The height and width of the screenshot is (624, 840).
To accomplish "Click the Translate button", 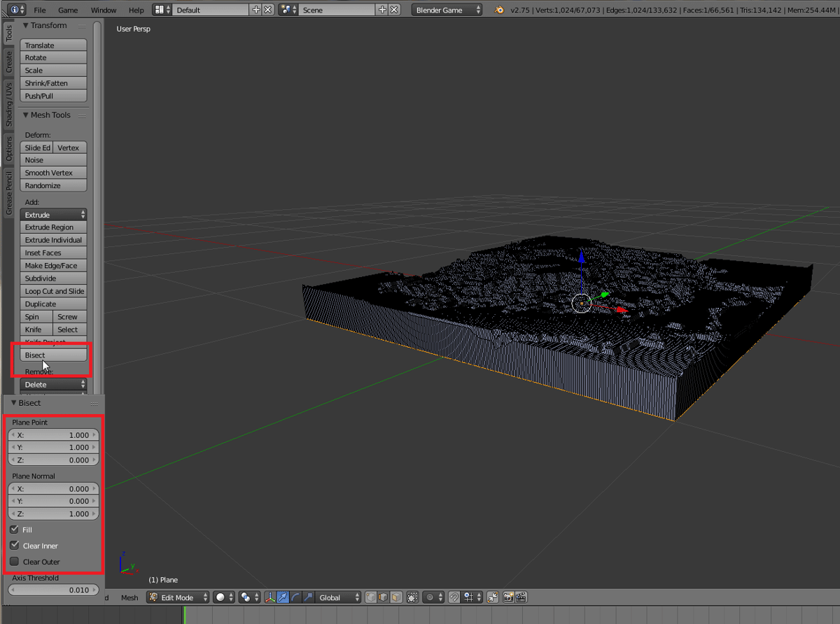I will click(x=54, y=45).
